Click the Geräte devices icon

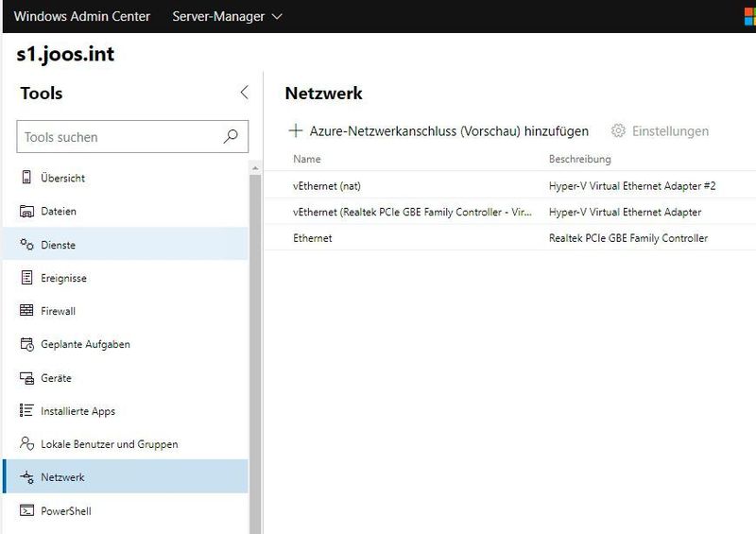point(26,378)
